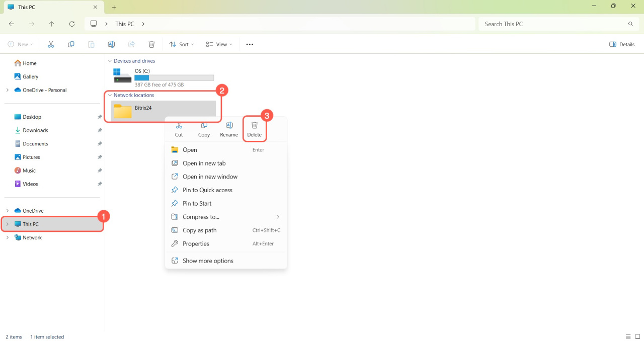
Task: Collapse the Network locations group
Action: (110, 95)
